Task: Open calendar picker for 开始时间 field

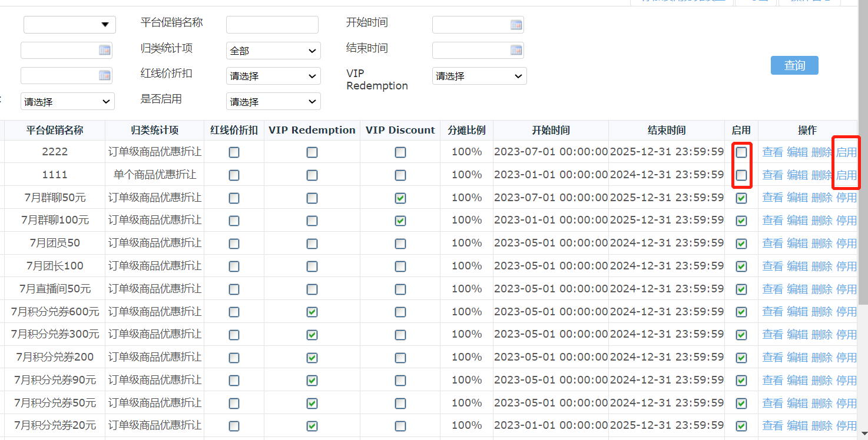Action: coord(516,25)
